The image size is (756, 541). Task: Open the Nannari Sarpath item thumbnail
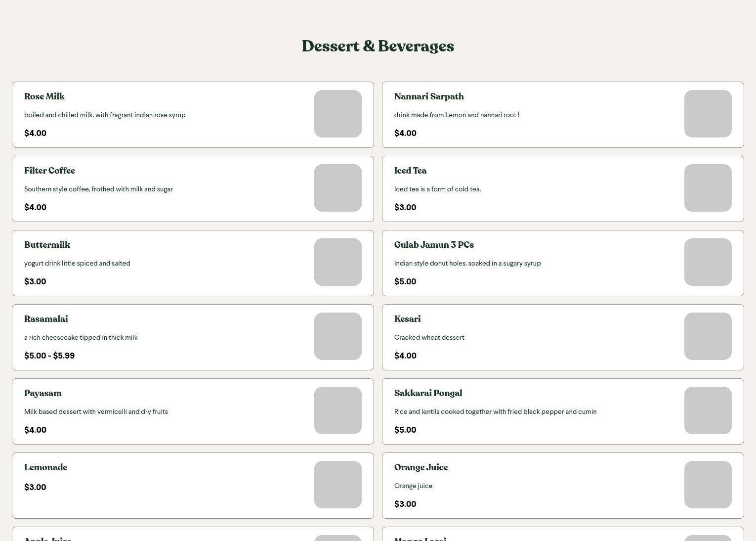click(x=708, y=114)
